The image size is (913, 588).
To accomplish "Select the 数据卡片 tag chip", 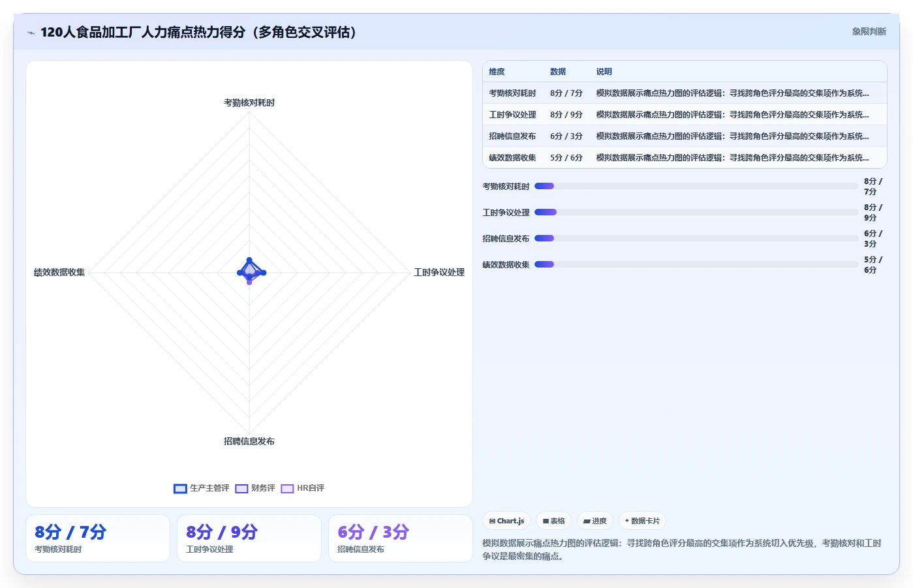I will click(x=642, y=521).
